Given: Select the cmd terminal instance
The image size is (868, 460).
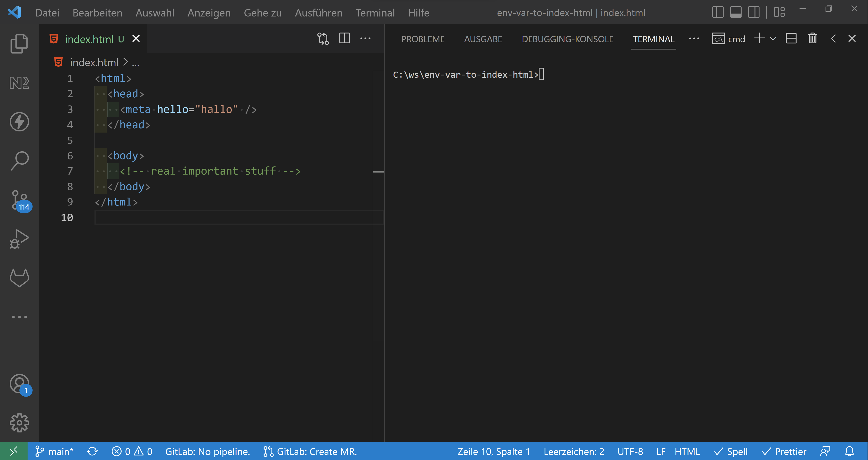Looking at the screenshot, I should 729,39.
